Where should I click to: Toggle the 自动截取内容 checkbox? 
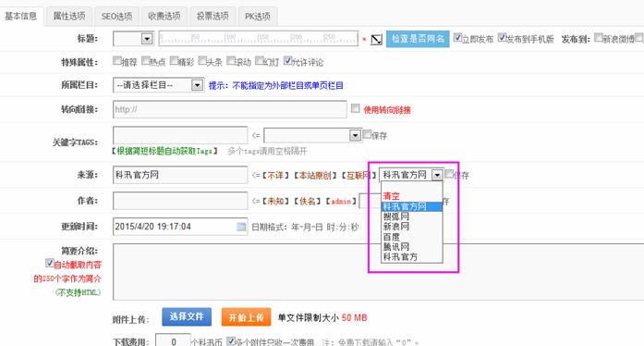point(50,263)
